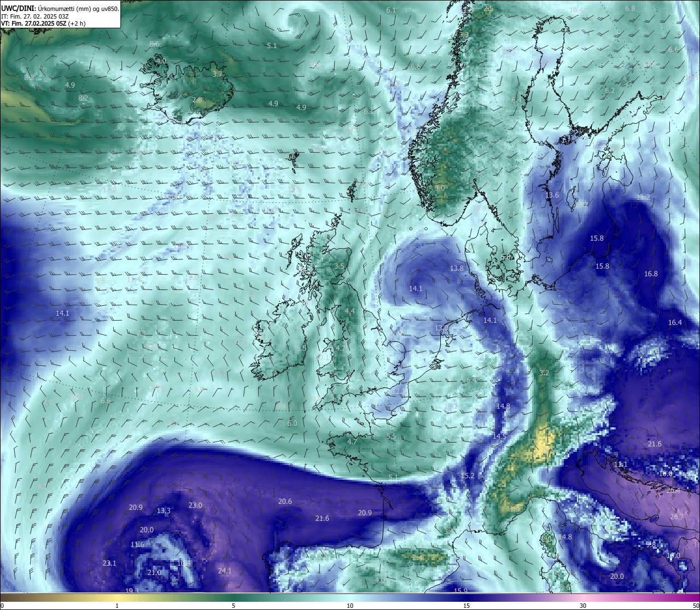Select the 2.5 value at the map top

pos(488,9)
